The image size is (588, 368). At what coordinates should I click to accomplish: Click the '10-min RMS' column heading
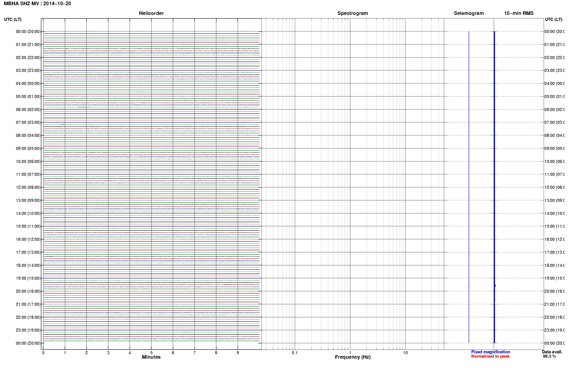click(x=519, y=13)
